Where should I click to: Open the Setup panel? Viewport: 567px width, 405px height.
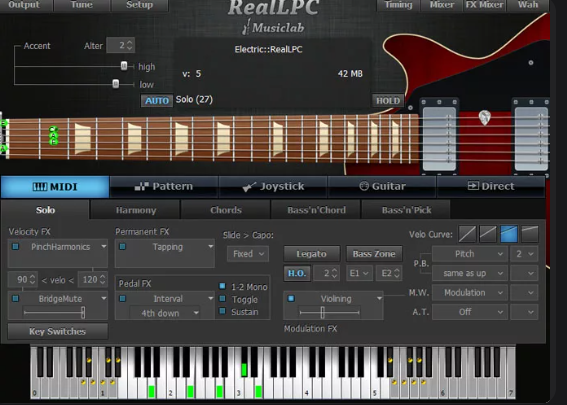(140, 5)
